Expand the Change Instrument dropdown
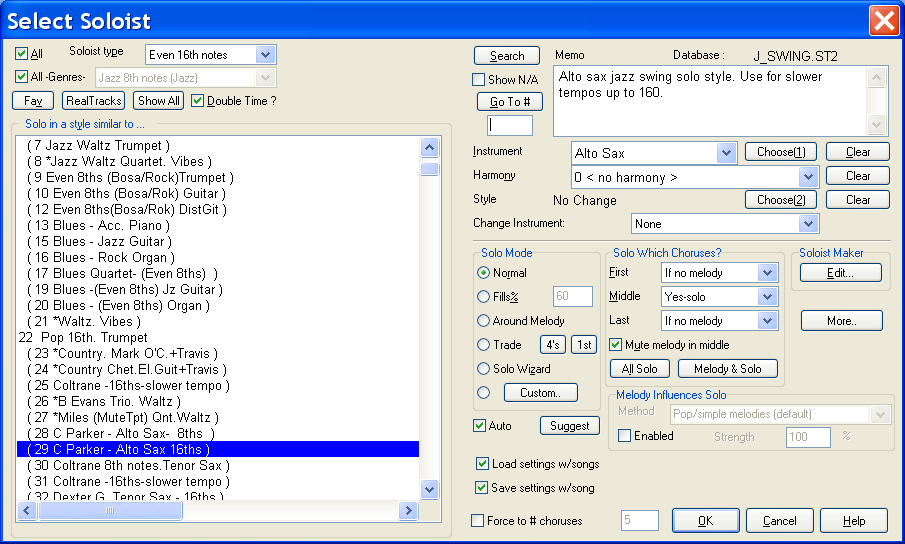Viewport: 905px width, 544px height. click(808, 224)
